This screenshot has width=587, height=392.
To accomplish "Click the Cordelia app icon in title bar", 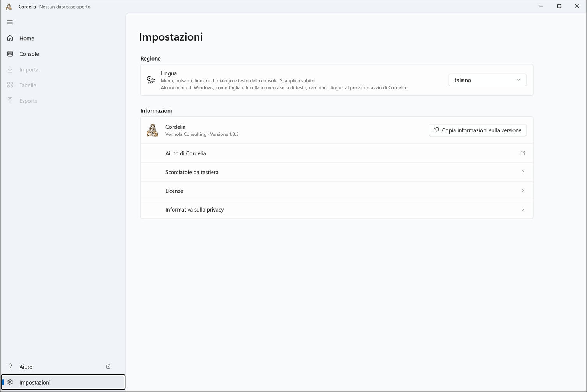I will [9, 6].
